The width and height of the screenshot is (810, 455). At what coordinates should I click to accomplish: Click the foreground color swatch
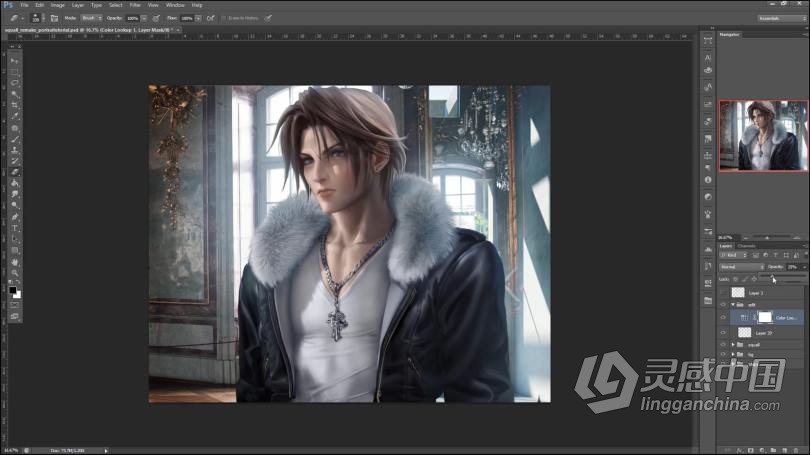pyautogui.click(x=12, y=290)
